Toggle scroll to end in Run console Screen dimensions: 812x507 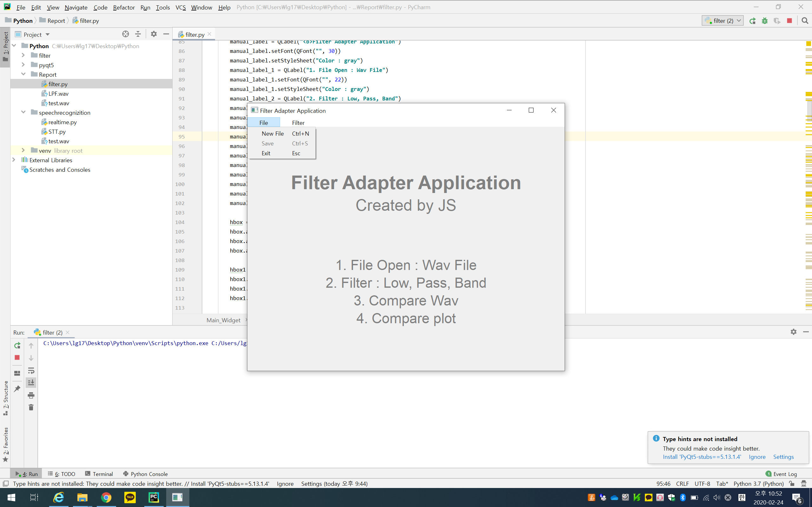coord(31,382)
